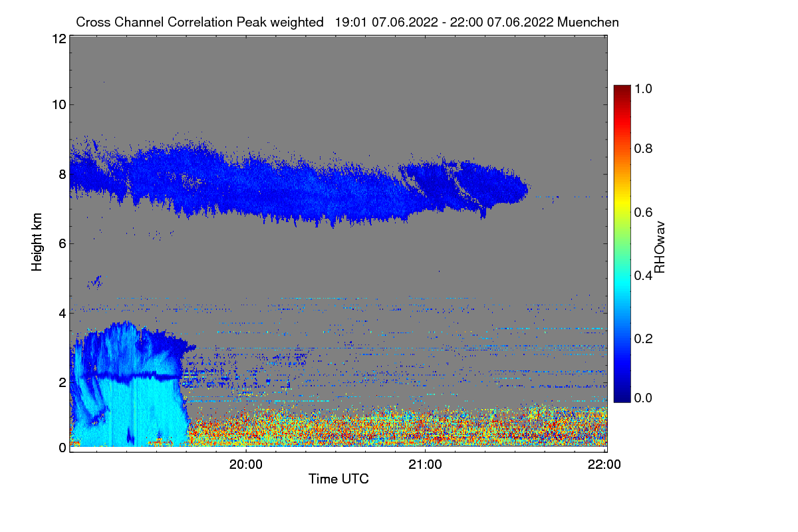Click the '21:00' tick label on the time axis
This screenshot has width=798, height=532.
(x=426, y=465)
